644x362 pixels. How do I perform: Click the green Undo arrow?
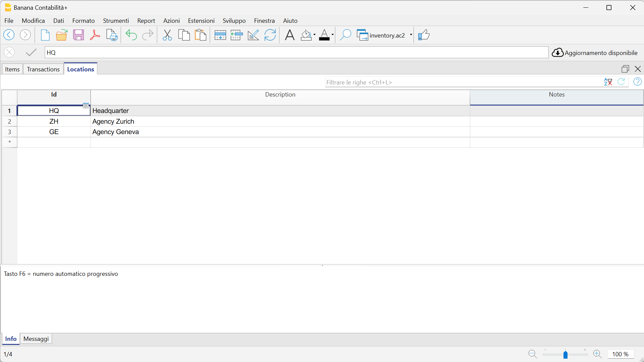[x=131, y=35]
